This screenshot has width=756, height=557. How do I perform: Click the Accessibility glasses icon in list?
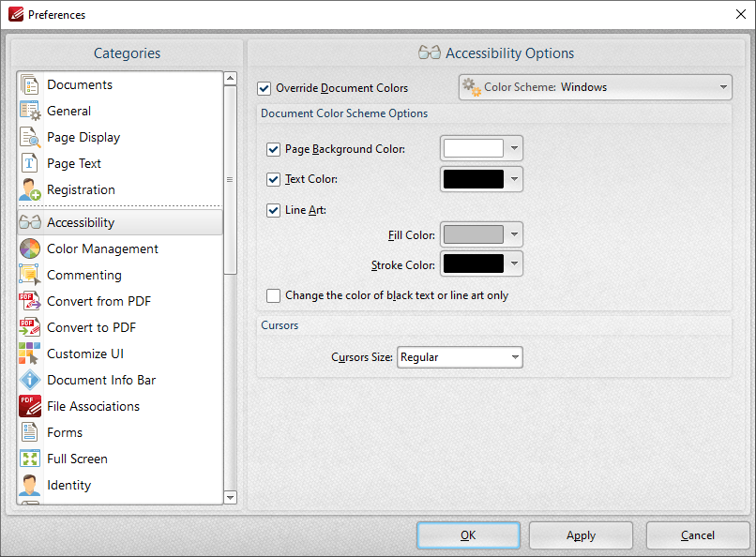pos(30,222)
